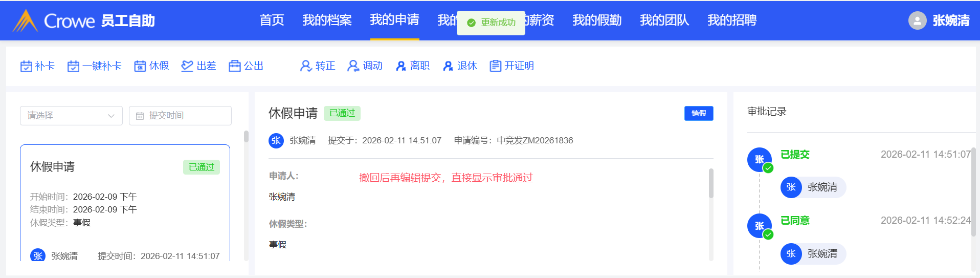Image resolution: width=980 pixels, height=278 pixels.
Task: Click the 提交时间 date input field
Action: pyautogui.click(x=180, y=116)
